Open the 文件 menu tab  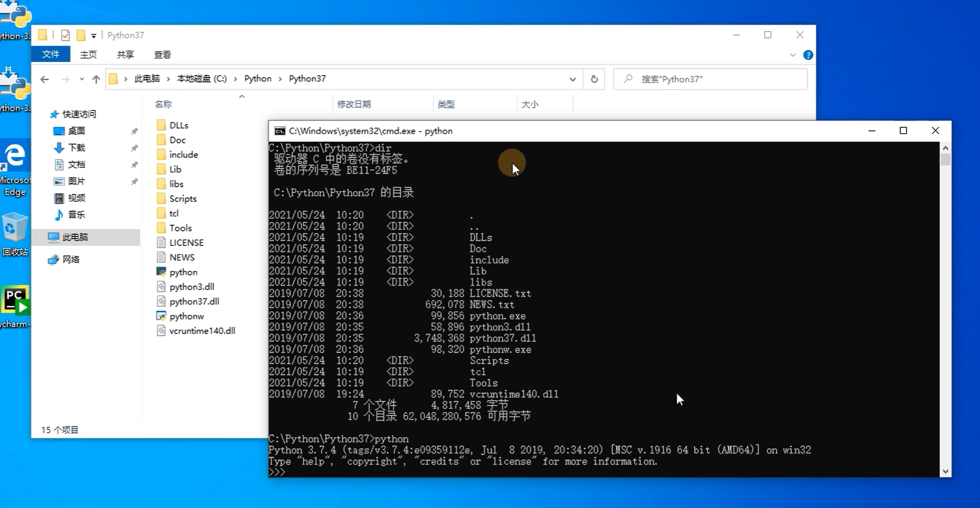point(51,54)
